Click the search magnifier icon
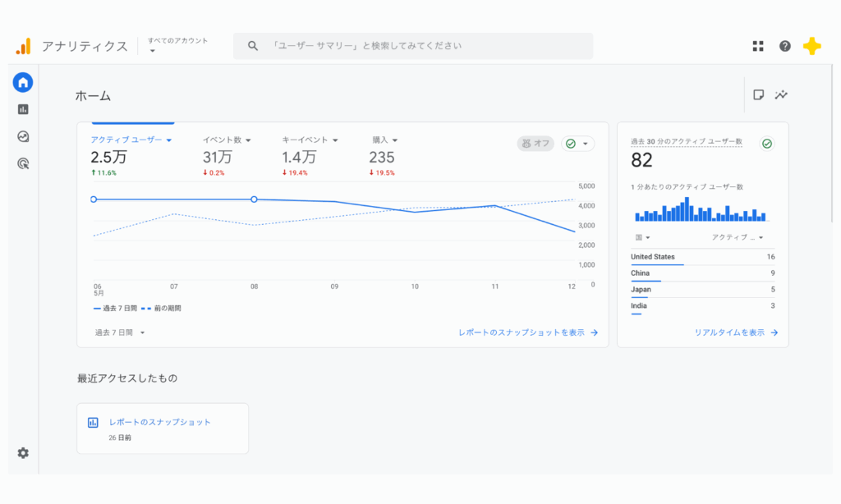Image resolution: width=841 pixels, height=504 pixels. (253, 46)
